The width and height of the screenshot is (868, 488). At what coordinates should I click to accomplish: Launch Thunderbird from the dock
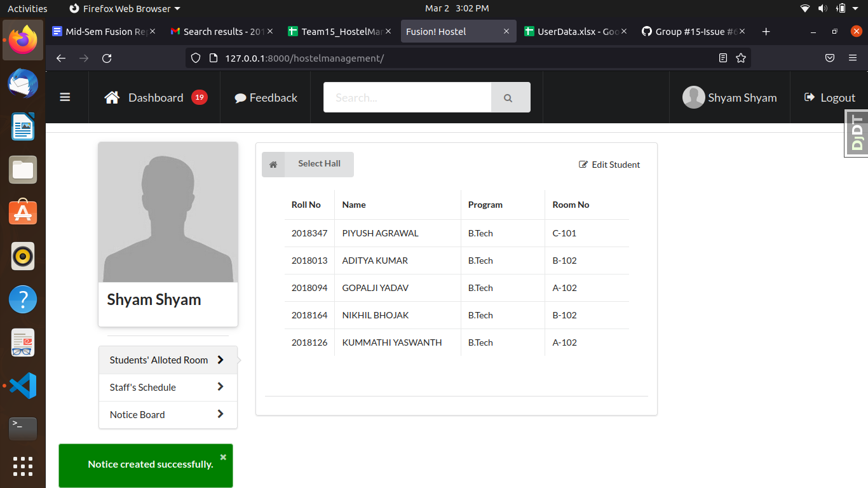coord(23,84)
